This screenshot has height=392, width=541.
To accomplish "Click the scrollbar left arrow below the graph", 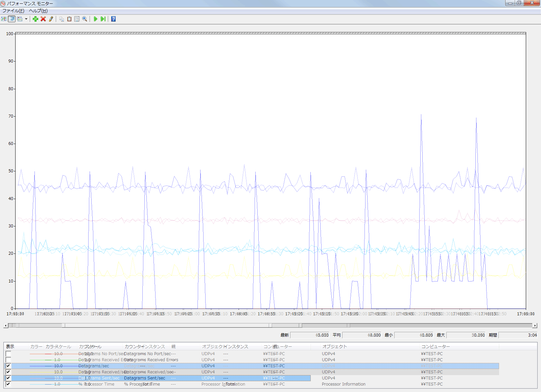I will click(6, 325).
